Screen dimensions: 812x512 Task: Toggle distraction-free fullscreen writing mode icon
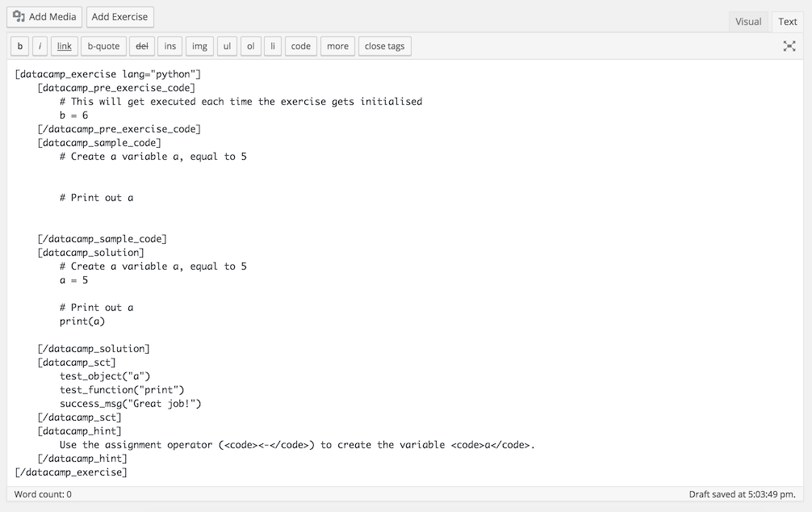pyautogui.click(x=789, y=46)
